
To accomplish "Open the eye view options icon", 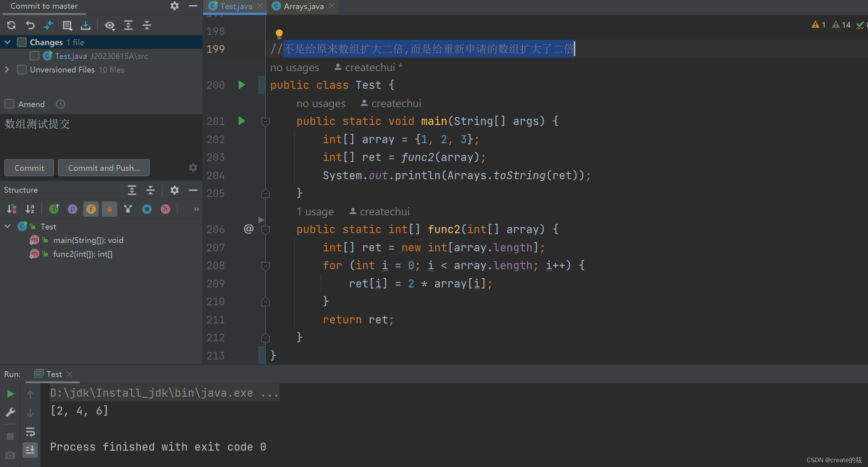I will tap(109, 25).
